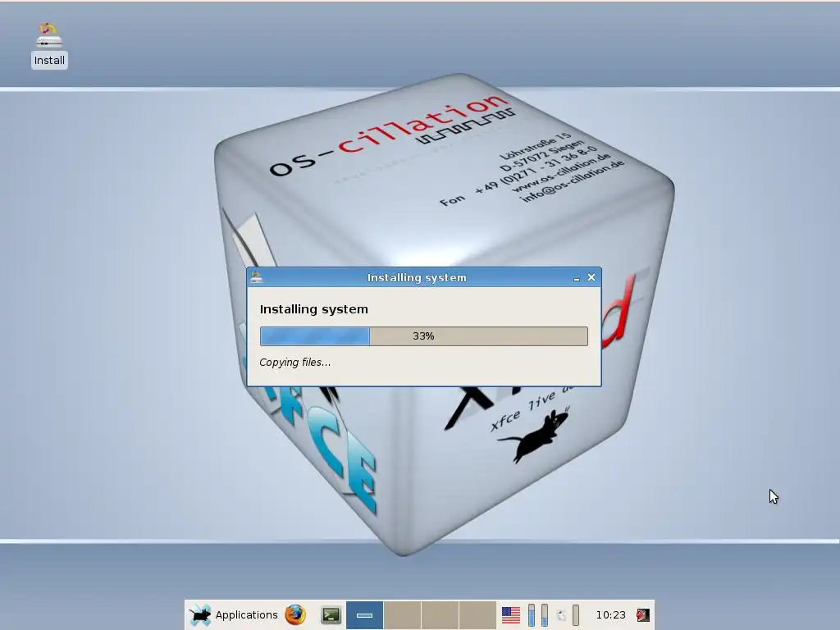Launch Firefox from the panel

(x=295, y=615)
